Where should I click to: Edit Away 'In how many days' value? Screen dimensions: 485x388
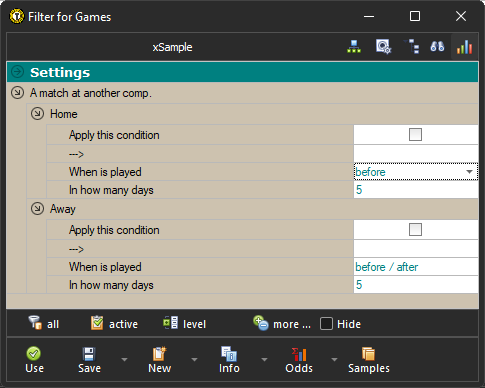pos(416,285)
